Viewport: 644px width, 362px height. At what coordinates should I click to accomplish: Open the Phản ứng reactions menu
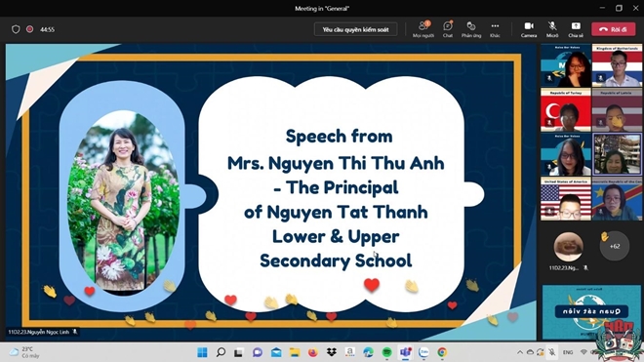471,29
